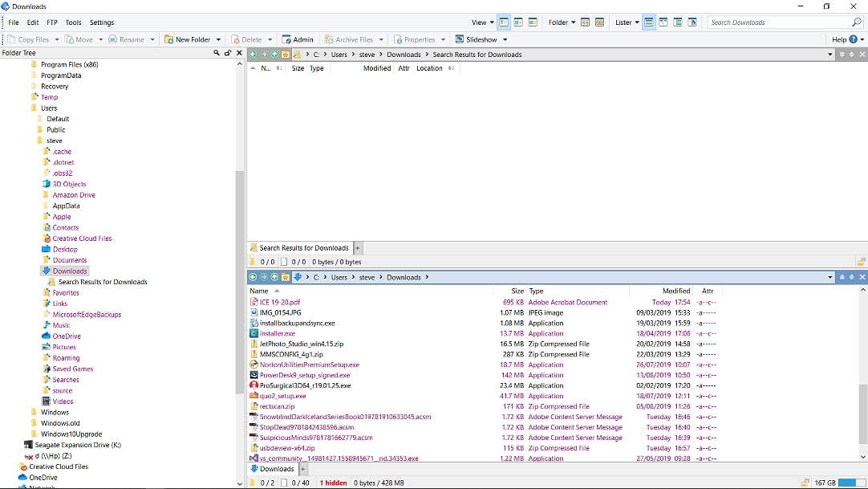Click inside the Search Downloads field

770,22
